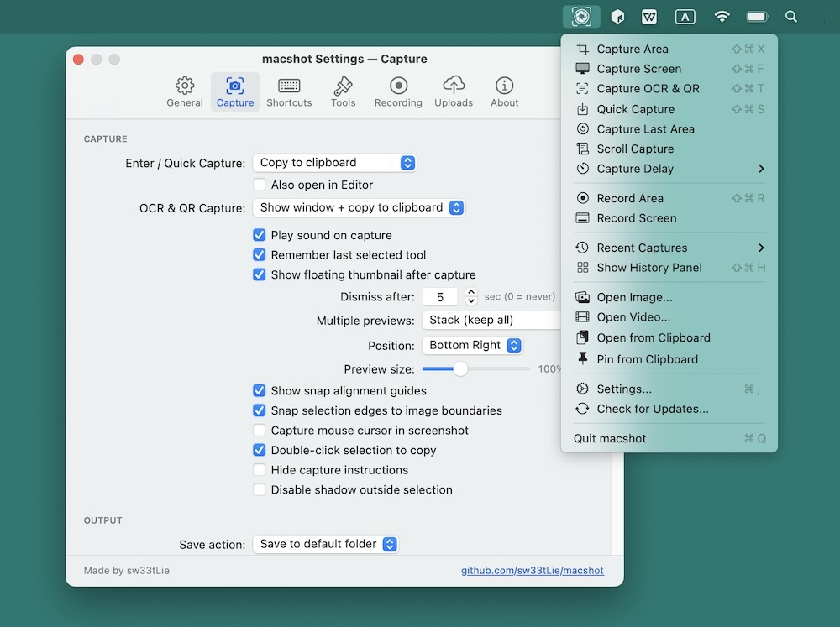
Task: Click the battery status icon
Action: pos(757,17)
